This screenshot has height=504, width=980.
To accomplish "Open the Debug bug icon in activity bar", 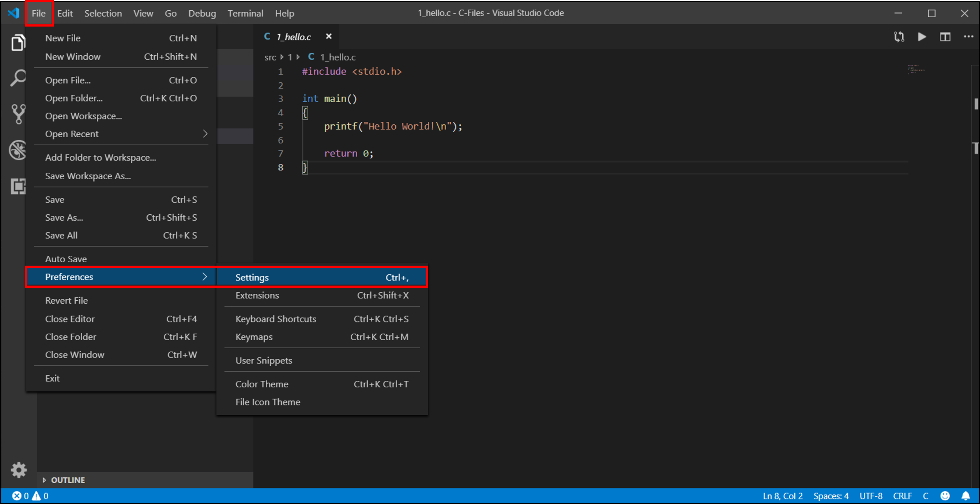I will (x=17, y=150).
